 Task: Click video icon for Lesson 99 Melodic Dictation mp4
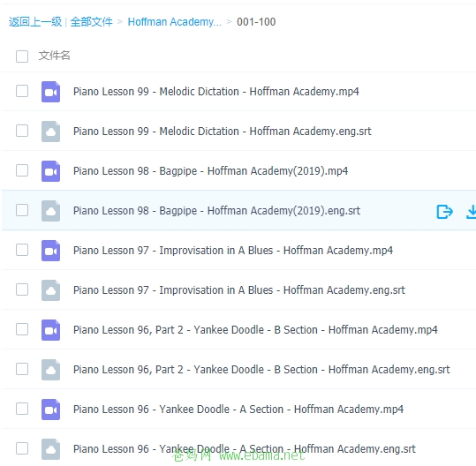coord(50,92)
